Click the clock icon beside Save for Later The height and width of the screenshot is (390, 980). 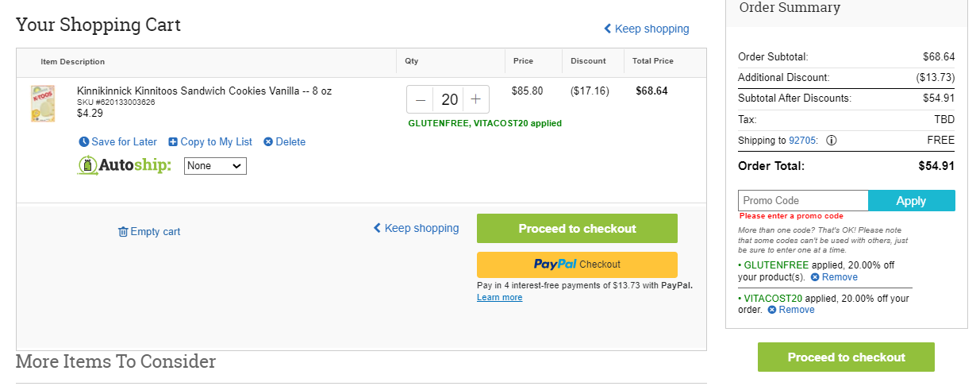(84, 142)
